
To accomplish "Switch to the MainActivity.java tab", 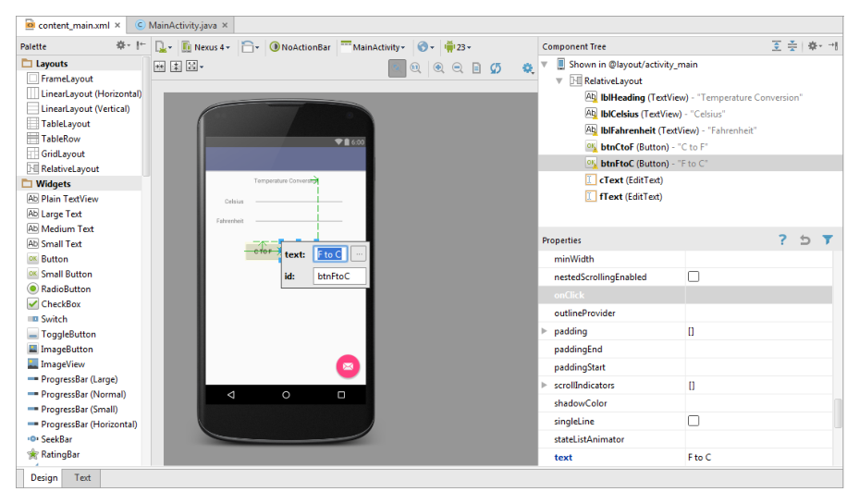I will point(182,25).
